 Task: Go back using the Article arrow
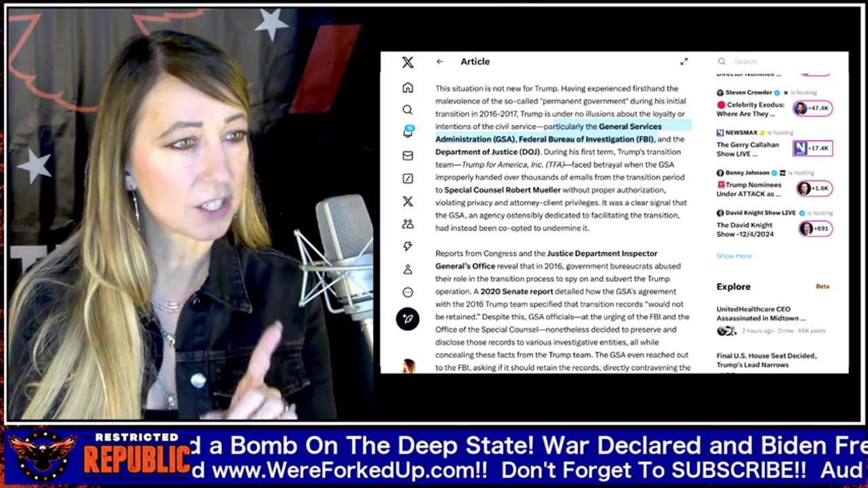(x=440, y=62)
